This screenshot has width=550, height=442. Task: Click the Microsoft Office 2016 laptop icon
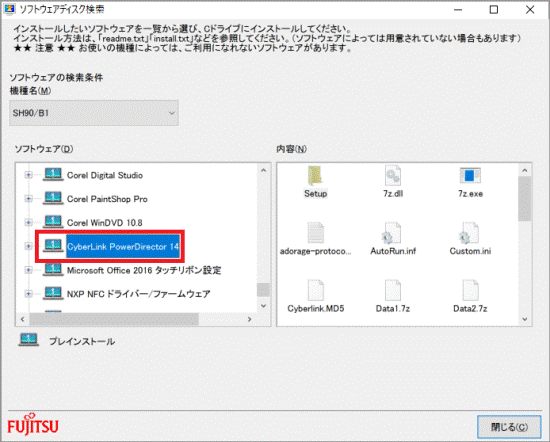53,270
